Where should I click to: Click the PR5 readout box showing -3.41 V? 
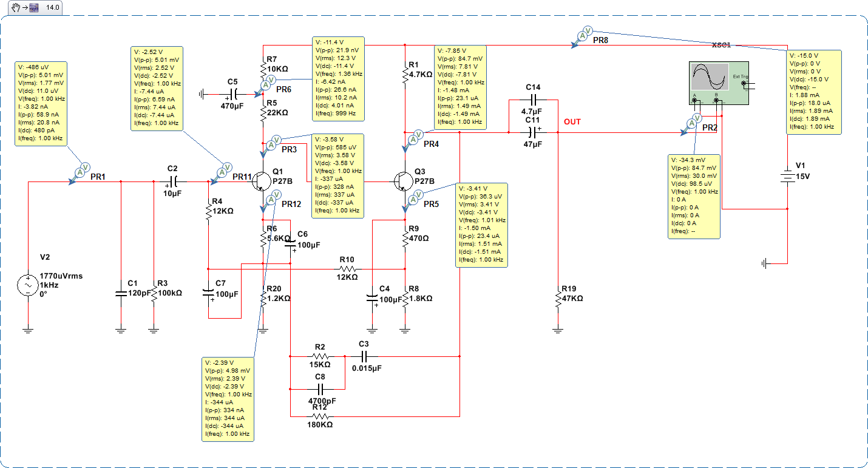pyautogui.click(x=482, y=225)
